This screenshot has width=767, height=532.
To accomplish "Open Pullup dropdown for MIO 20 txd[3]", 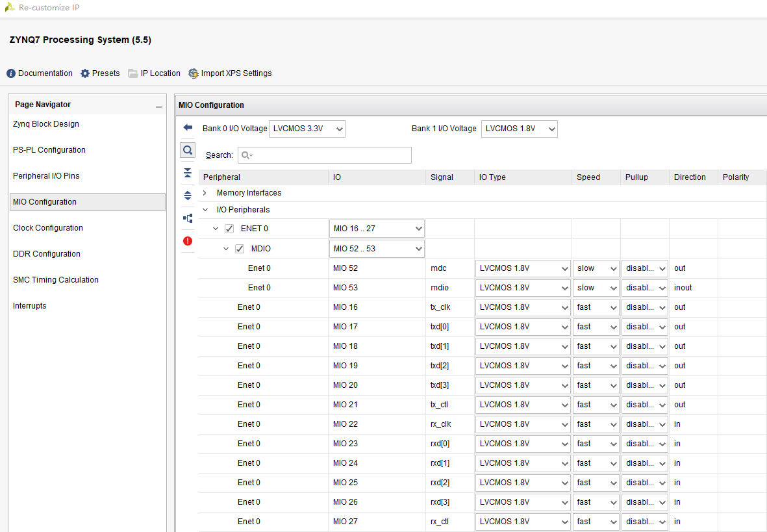I will 645,385.
